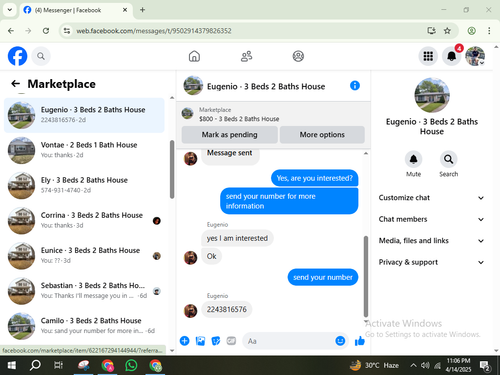This screenshot has width=500, height=375.
Task: Click the 'Yes, are you interested?' message
Action: click(x=314, y=178)
